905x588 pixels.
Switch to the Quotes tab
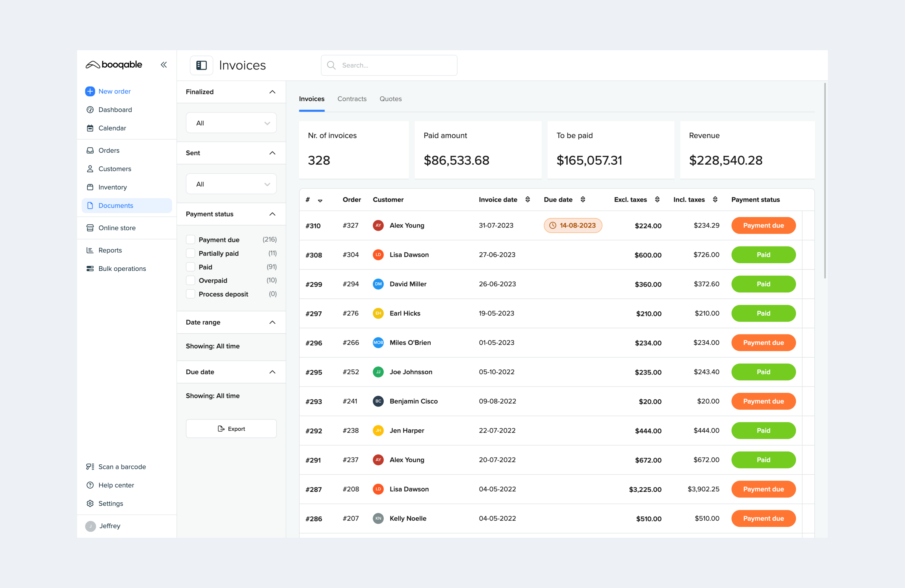point(390,98)
